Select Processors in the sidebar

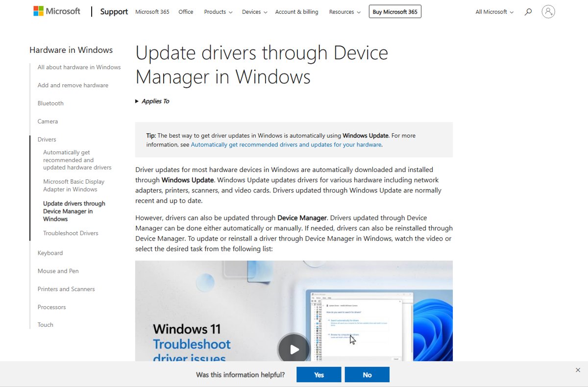51,307
